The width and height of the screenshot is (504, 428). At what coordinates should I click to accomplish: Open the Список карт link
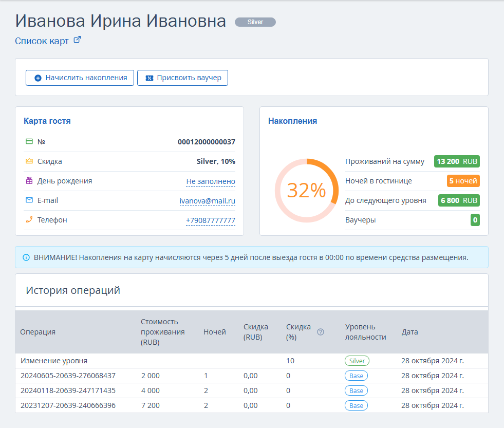[x=42, y=41]
